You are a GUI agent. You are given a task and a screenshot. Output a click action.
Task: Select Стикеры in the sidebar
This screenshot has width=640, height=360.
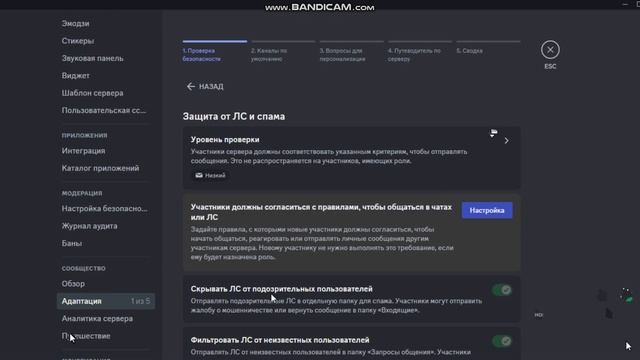[78, 41]
